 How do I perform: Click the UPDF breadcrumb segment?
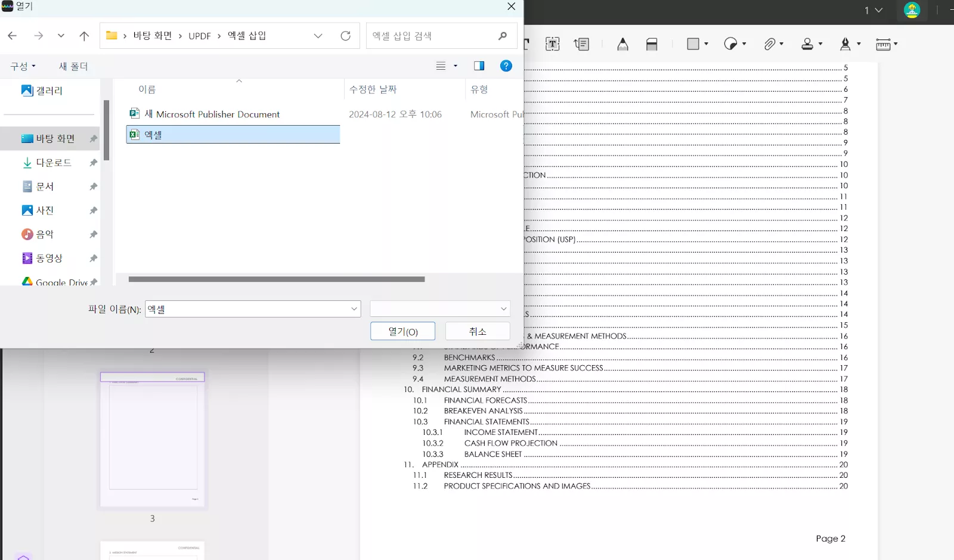(200, 36)
